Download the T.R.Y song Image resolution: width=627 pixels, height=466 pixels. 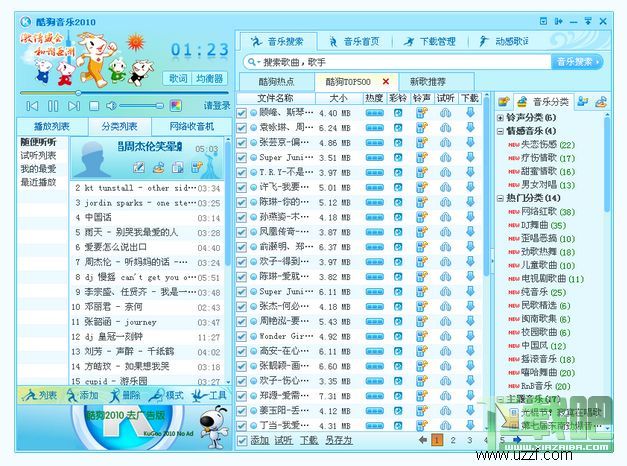click(470, 172)
